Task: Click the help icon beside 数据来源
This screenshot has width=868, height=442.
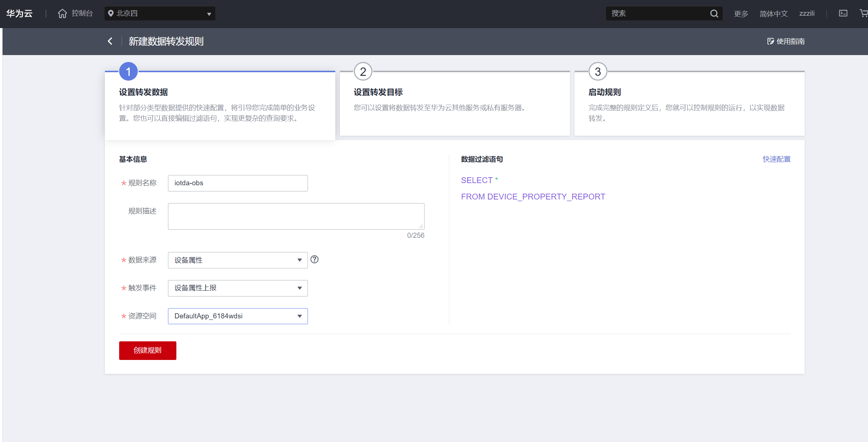Action: [314, 259]
